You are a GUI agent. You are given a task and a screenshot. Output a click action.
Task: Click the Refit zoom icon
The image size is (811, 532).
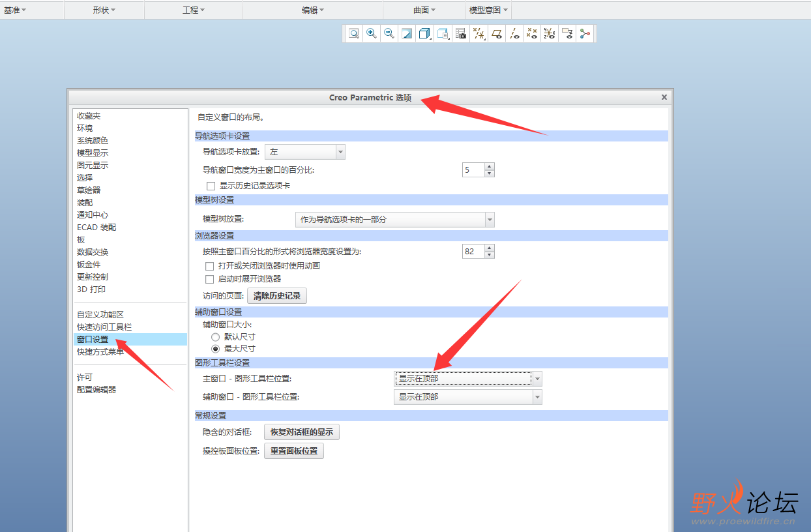(354, 34)
